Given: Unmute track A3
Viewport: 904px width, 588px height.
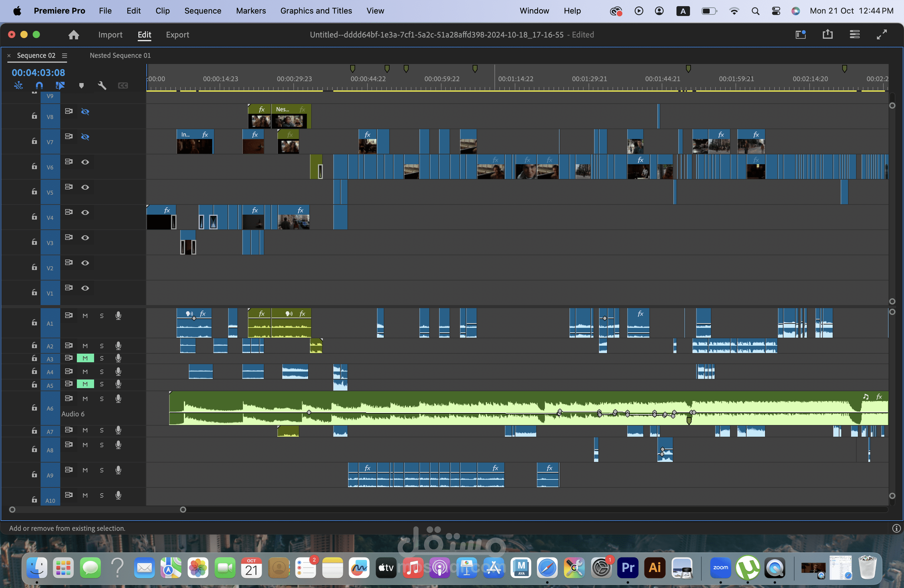Looking at the screenshot, I should coord(85,358).
